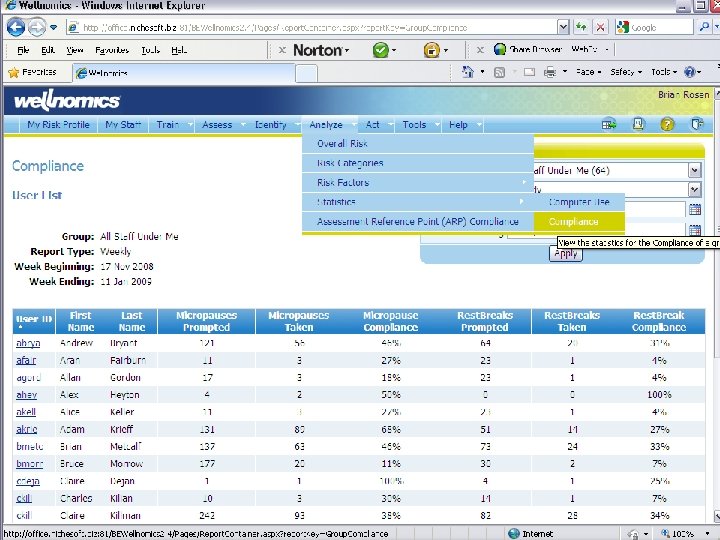720x540 pixels.
Task: Close the Share Browser toolbar with X
Action: pyautogui.click(x=480, y=50)
